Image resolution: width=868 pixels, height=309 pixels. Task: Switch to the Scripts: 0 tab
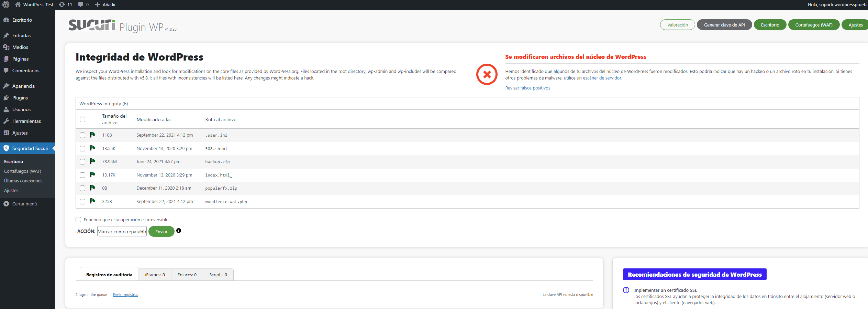218,275
